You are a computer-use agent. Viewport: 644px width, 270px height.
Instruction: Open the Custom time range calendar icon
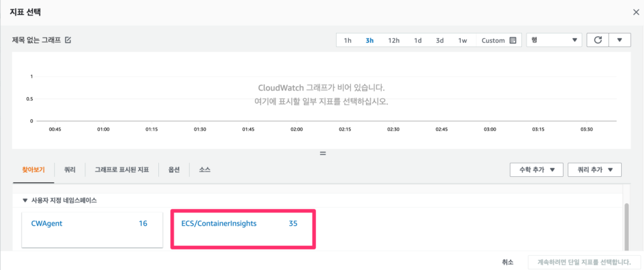[x=512, y=41]
